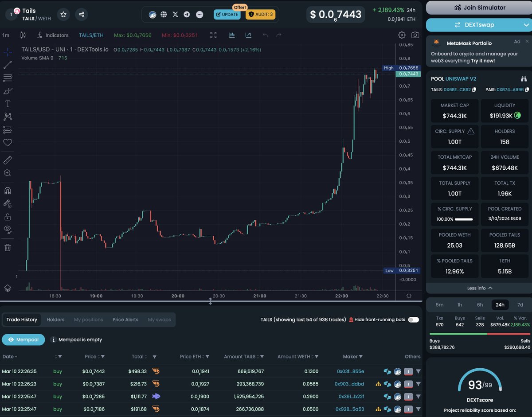532x417 pixels.
Task: Select the candlestick chart style icon
Action: 23,35
